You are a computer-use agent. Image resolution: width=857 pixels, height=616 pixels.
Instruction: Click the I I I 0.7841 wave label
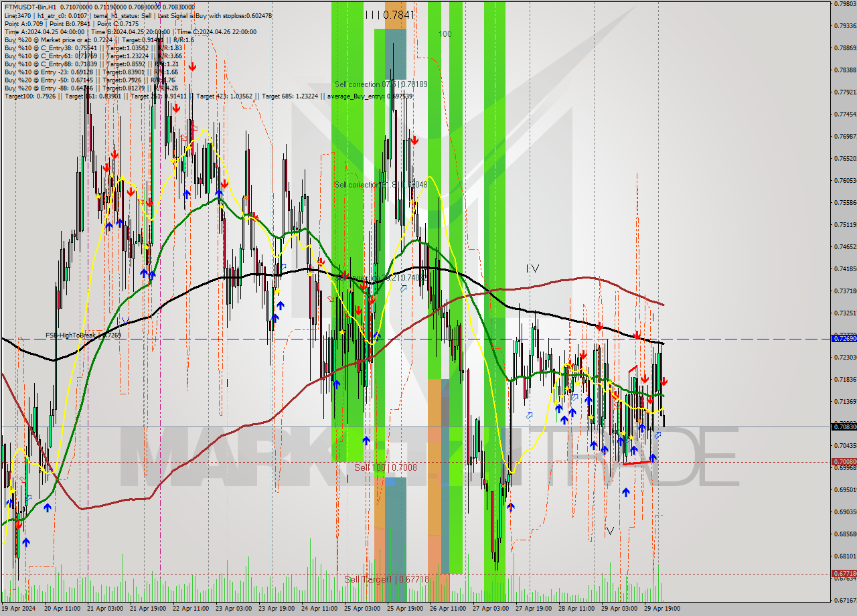coord(390,14)
